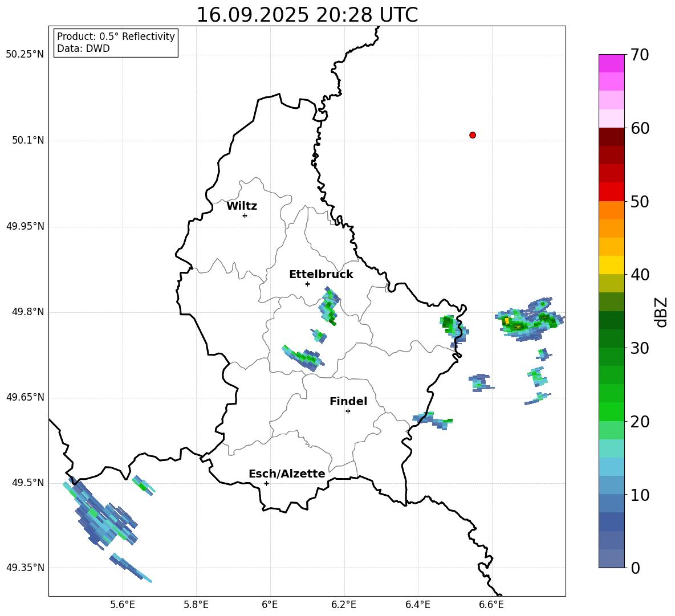This screenshot has height=616, width=675.
Task: Click the 0 tick label on colorbar
Action: point(635,568)
